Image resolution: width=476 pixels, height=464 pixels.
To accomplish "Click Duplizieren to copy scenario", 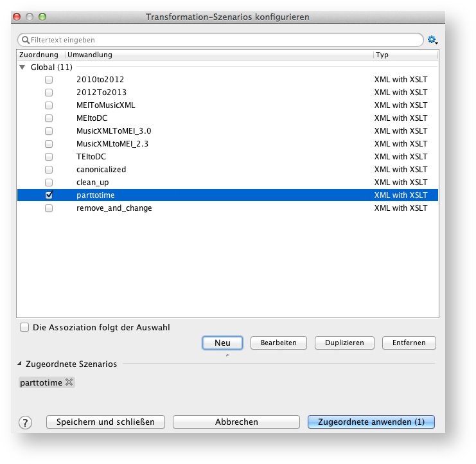I will coord(344,343).
